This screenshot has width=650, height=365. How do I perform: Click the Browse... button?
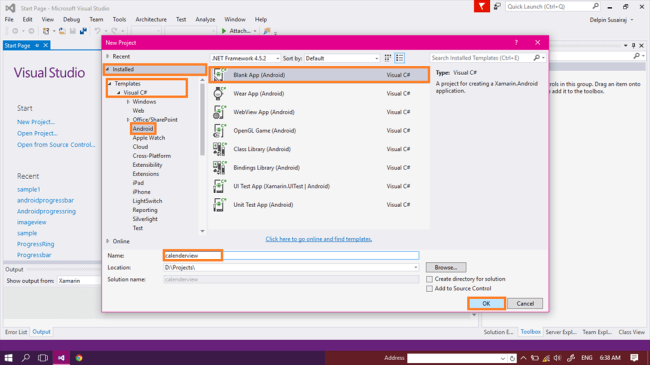tap(446, 268)
